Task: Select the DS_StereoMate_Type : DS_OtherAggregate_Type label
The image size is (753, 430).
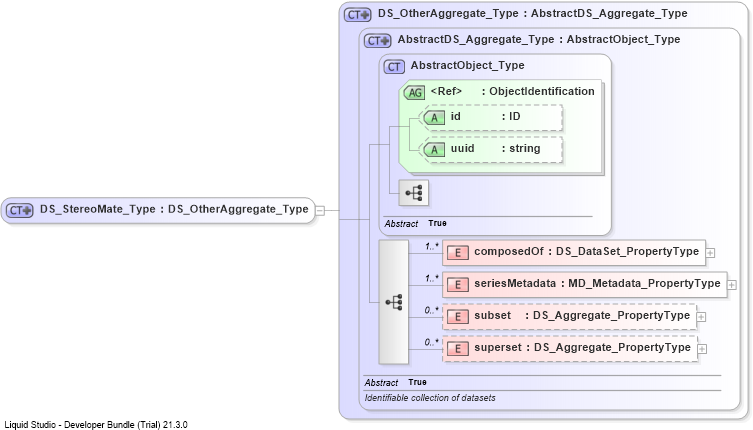Action: 174,209
